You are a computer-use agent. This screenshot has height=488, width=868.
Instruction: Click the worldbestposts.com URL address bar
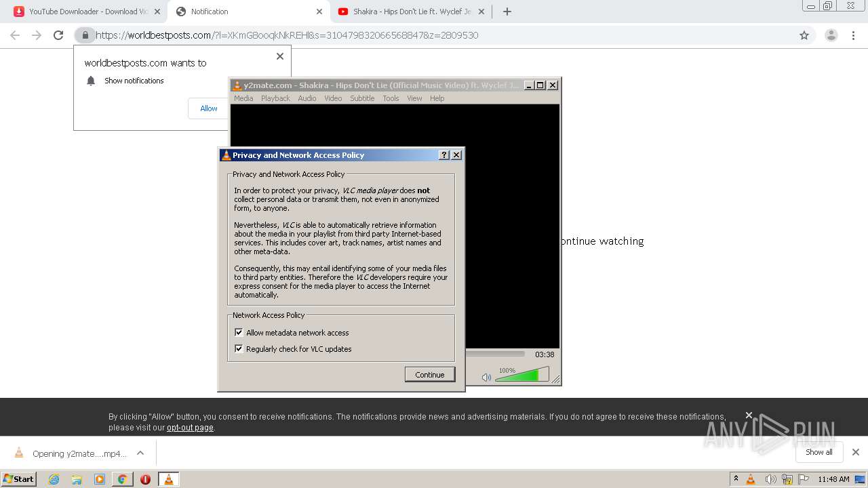434,35
